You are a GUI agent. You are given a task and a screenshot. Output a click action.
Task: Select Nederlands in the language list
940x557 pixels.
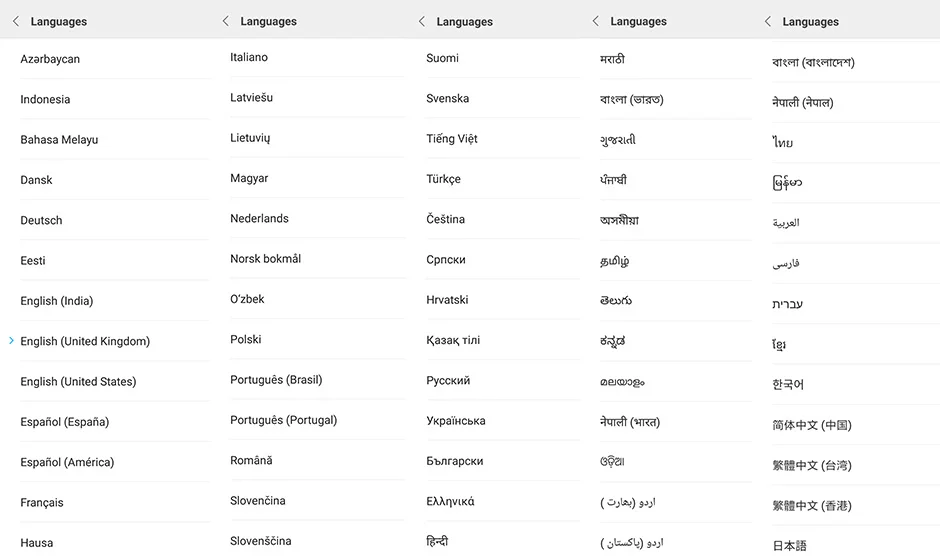pyautogui.click(x=259, y=218)
